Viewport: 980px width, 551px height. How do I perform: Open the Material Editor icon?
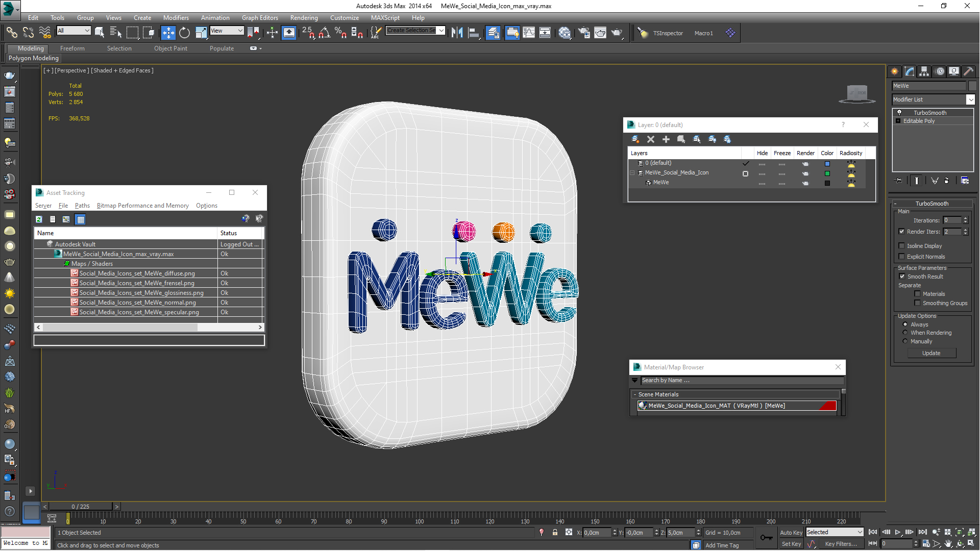565,33
